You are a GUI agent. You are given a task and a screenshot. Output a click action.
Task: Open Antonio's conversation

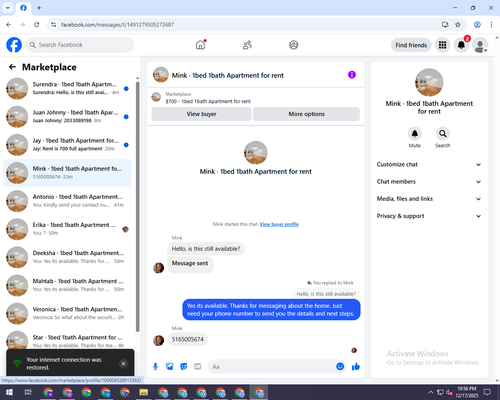point(68,201)
